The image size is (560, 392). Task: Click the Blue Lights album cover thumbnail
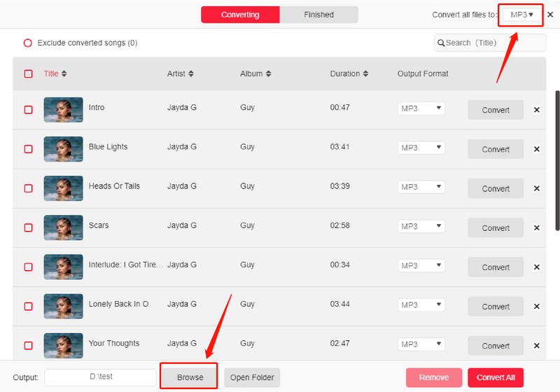[x=63, y=149]
